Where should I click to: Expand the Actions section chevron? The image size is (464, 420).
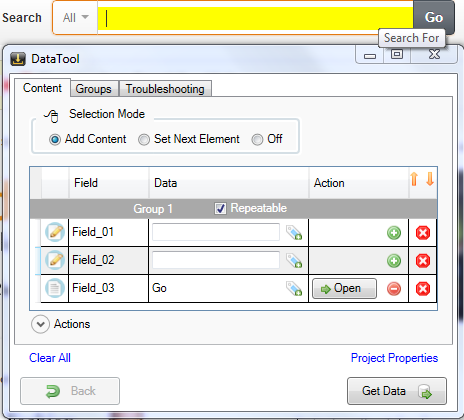41,324
